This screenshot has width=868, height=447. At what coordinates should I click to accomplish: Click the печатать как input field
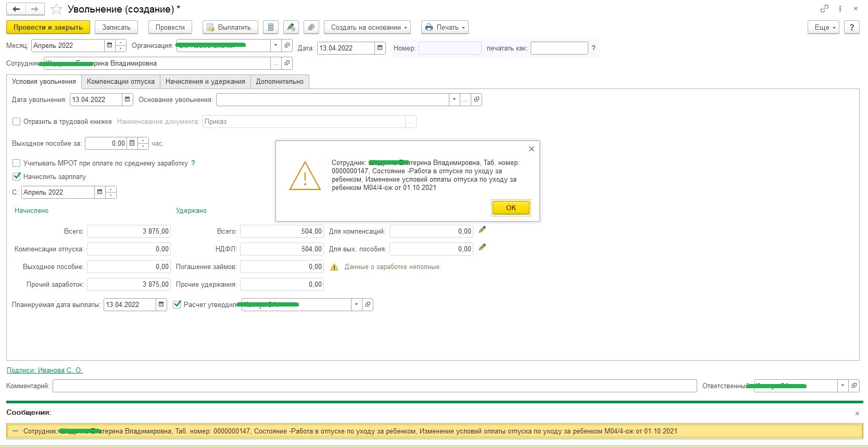[559, 48]
